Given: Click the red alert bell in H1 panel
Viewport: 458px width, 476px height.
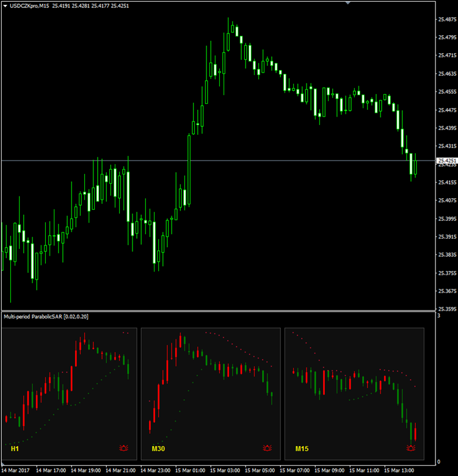Looking at the screenshot, I should pyautogui.click(x=123, y=448).
